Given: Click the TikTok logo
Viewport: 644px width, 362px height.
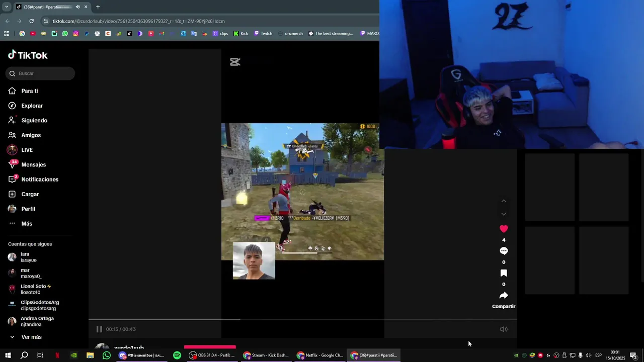Looking at the screenshot, I should point(28,55).
